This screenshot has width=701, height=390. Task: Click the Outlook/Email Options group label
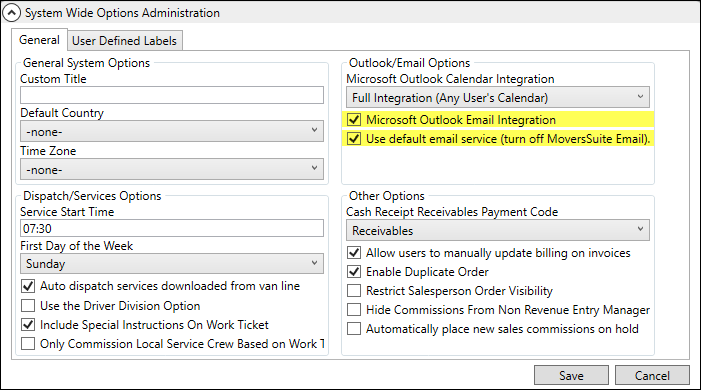[x=410, y=63]
